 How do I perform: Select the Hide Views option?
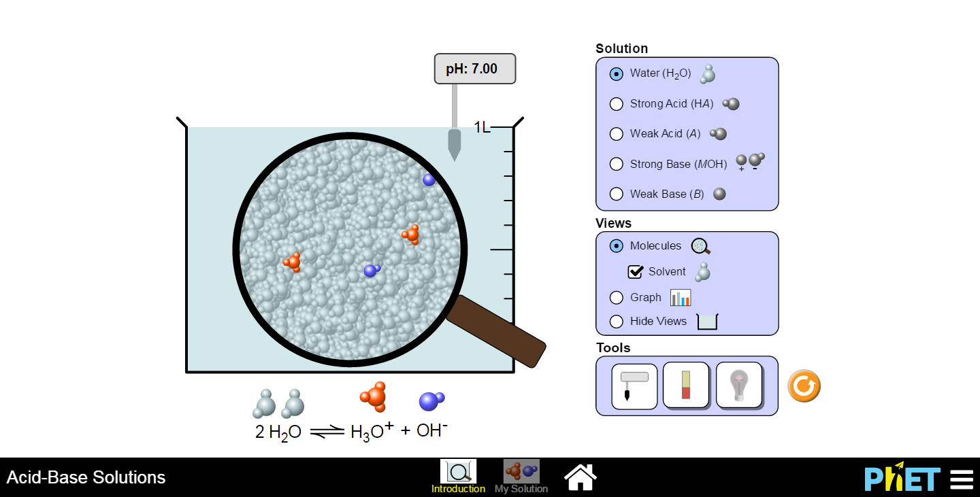616,321
